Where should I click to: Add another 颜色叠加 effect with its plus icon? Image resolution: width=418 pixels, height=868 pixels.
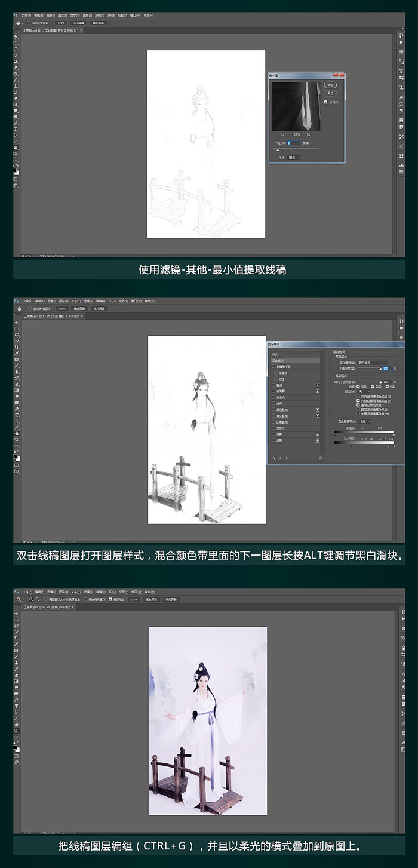point(318,410)
